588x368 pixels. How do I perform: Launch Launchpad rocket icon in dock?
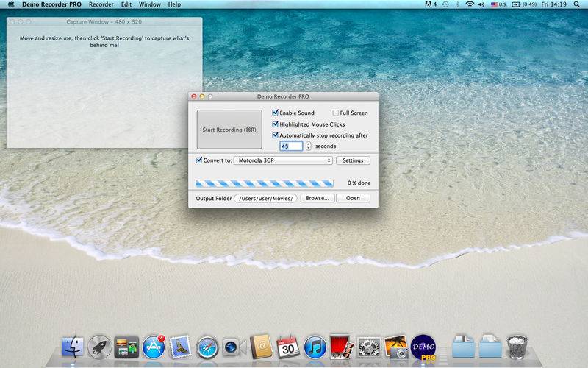coord(99,347)
